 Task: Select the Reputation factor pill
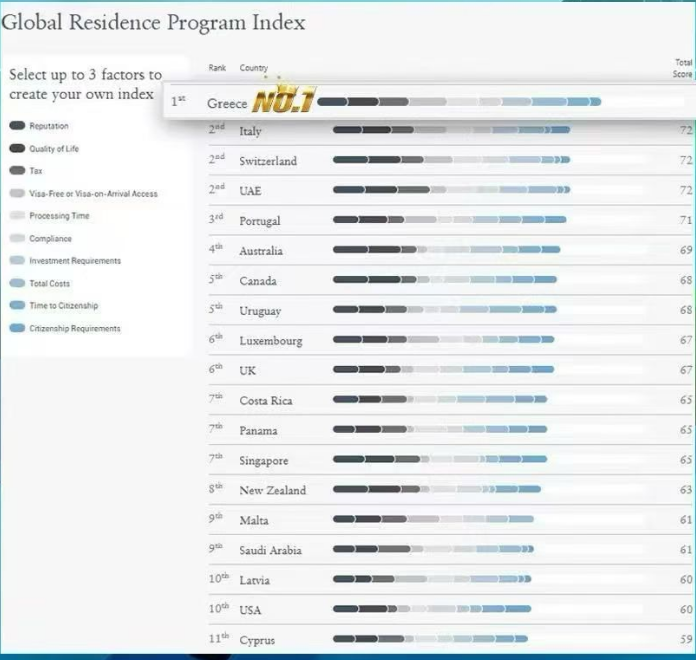tap(17, 126)
